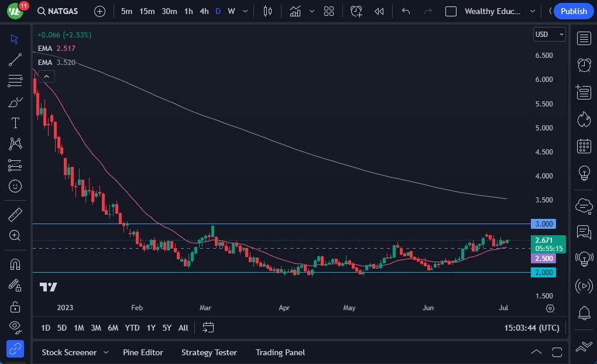
Task: Open the public chats cloud icon
Action: (584, 206)
